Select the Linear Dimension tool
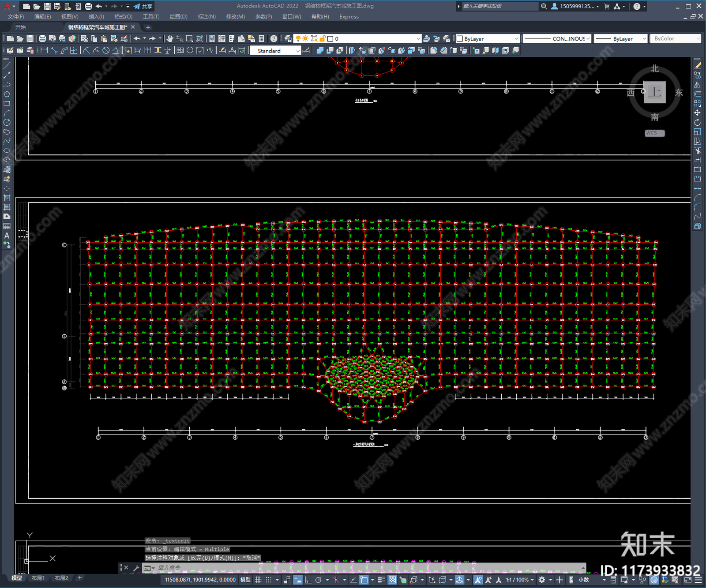Image resolution: width=706 pixels, height=588 pixels. click(44, 50)
